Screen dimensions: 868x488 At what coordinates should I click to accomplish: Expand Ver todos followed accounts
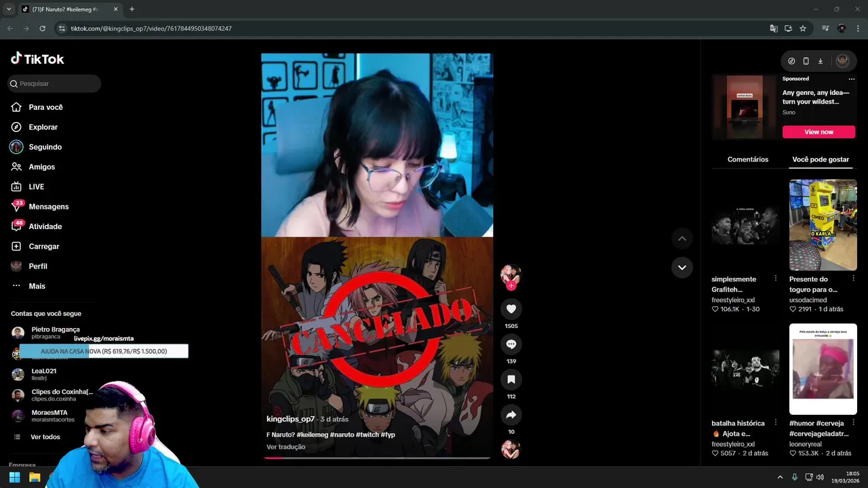click(45, 437)
